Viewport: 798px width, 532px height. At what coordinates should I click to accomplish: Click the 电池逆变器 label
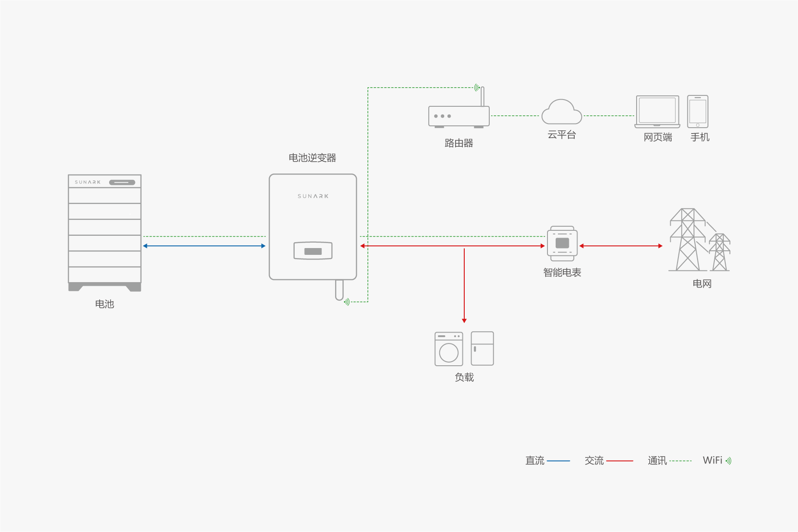tap(312, 158)
